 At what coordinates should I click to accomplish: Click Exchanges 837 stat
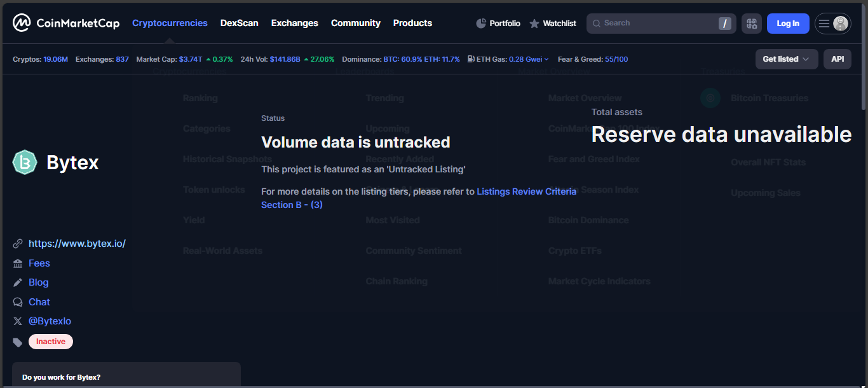click(x=102, y=59)
